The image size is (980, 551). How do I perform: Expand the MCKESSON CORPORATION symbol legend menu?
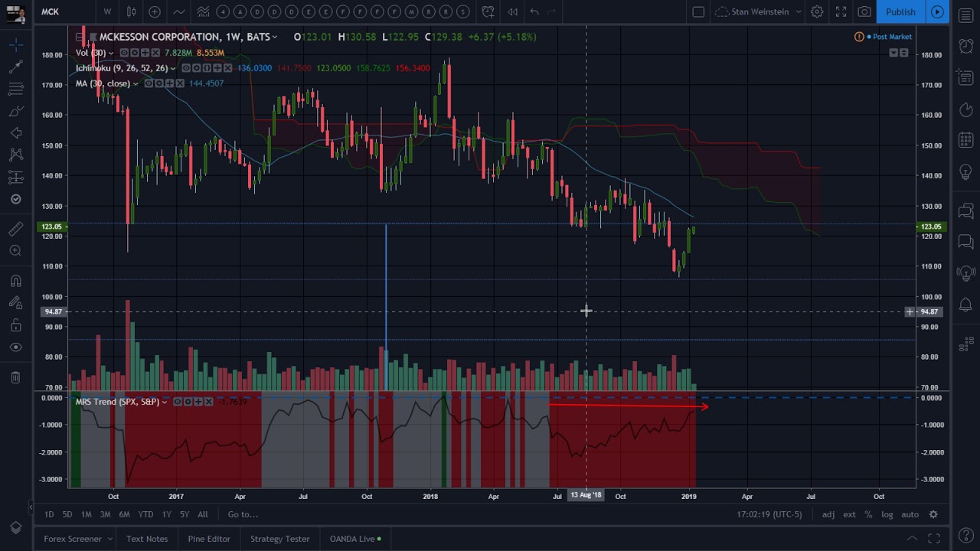[275, 37]
